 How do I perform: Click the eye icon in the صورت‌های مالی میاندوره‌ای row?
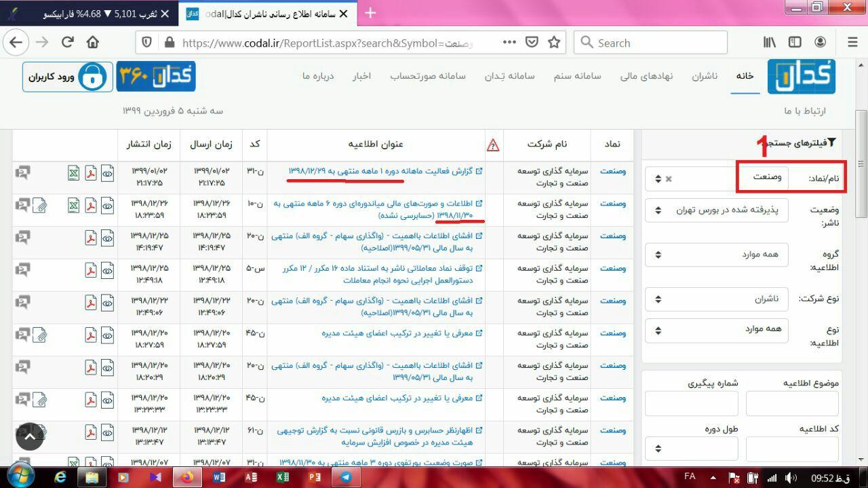[107, 205]
